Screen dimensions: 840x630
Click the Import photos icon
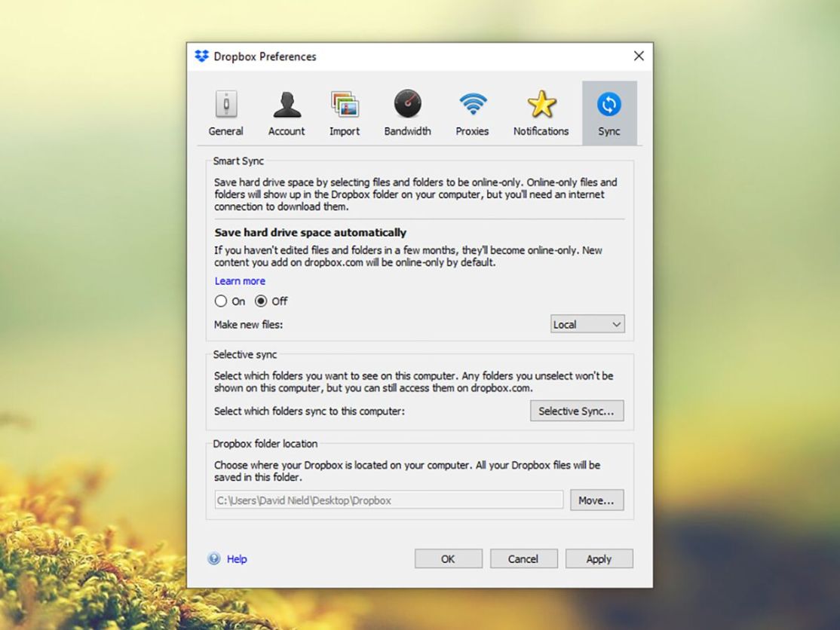pyautogui.click(x=345, y=104)
